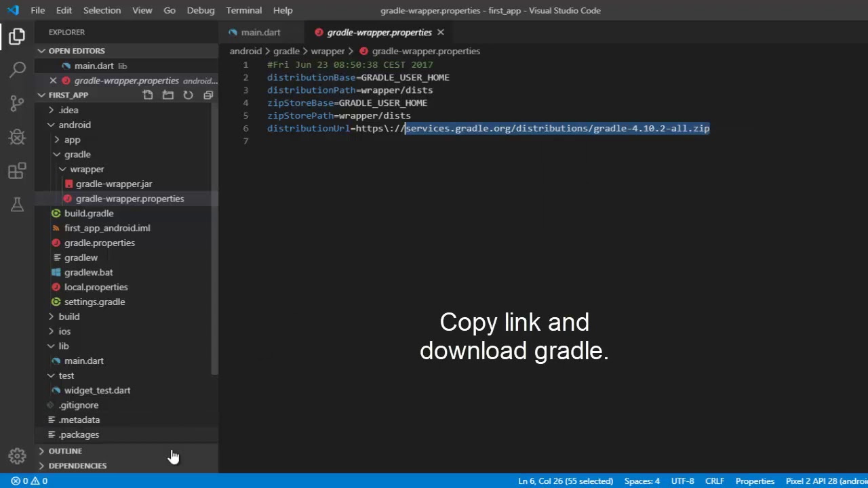Open widget_test.dart file

point(97,390)
